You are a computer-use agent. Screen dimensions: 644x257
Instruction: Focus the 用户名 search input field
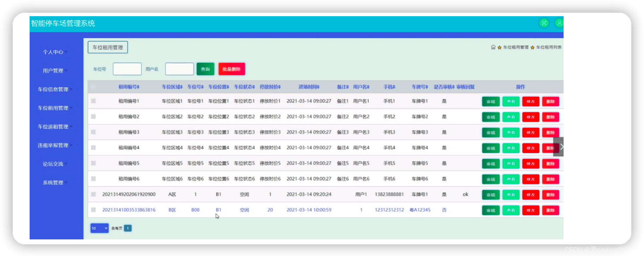point(180,69)
